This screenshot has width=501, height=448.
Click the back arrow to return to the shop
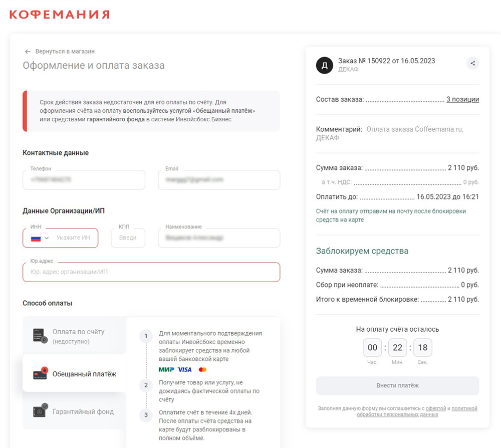28,52
